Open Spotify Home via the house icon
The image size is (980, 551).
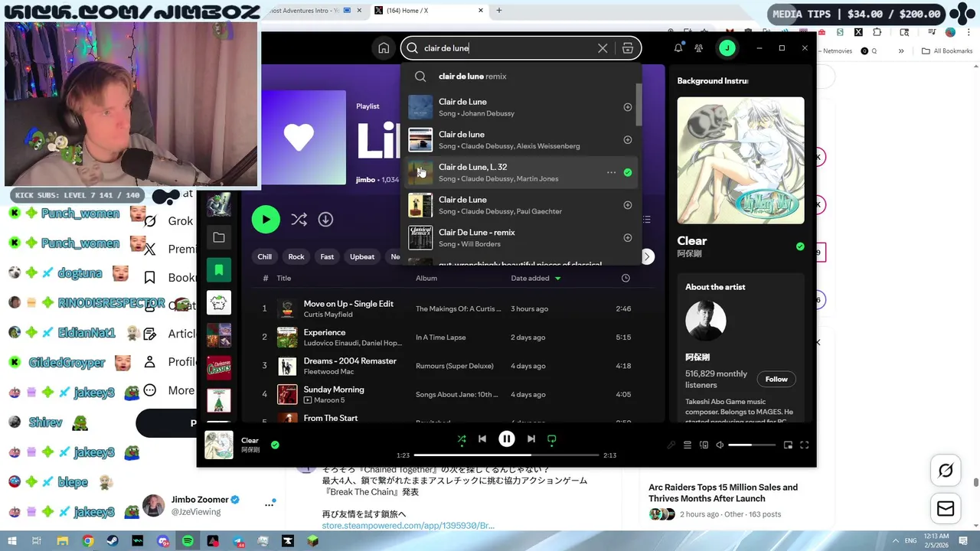[384, 48]
